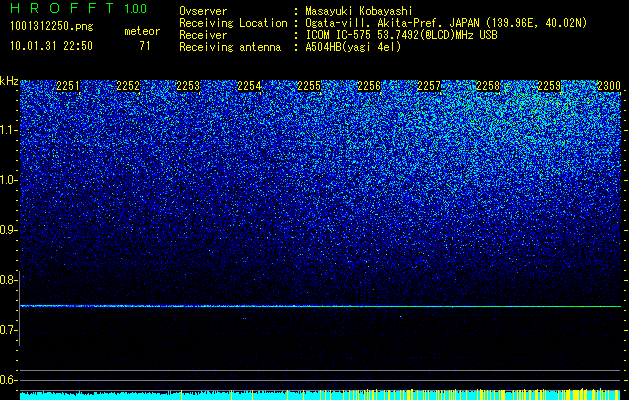Click the 2251 time marker
The height and width of the screenshot is (400, 629).
[68, 86]
